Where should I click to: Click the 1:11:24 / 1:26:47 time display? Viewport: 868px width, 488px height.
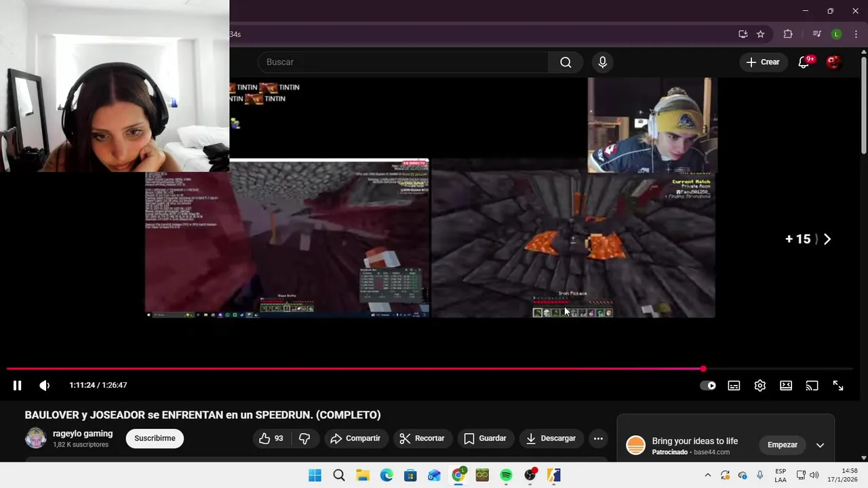[98, 385]
